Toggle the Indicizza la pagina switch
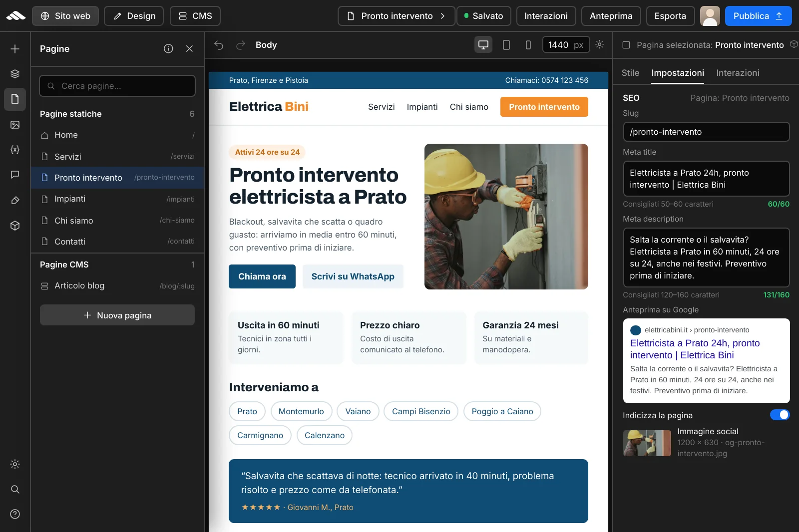Screen dimensions: 799x532 (780, 415)
